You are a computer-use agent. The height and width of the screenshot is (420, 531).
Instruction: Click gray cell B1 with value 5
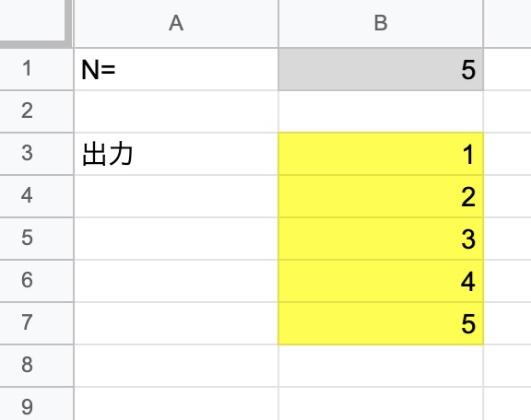point(381,69)
